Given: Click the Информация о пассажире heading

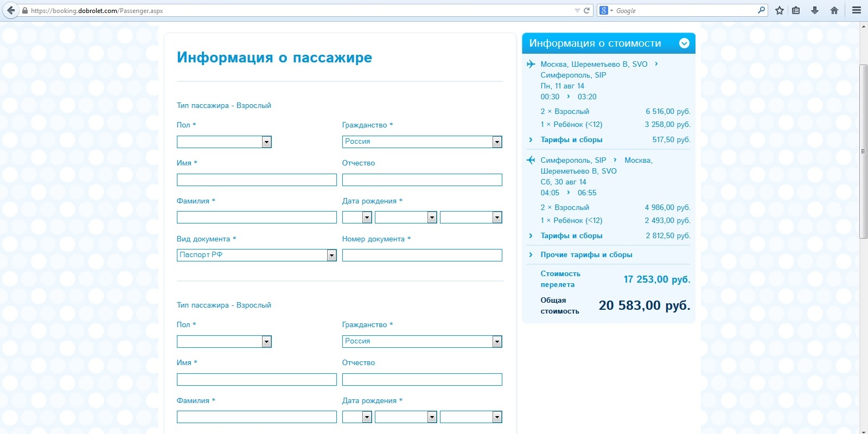Looking at the screenshot, I should point(275,58).
